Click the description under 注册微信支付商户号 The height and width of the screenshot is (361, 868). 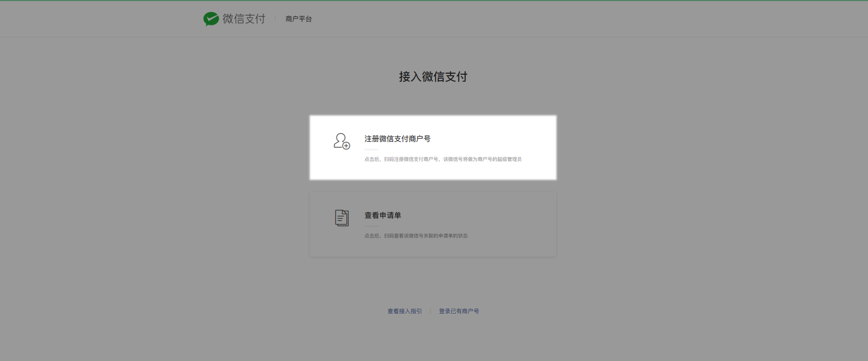[x=443, y=159]
